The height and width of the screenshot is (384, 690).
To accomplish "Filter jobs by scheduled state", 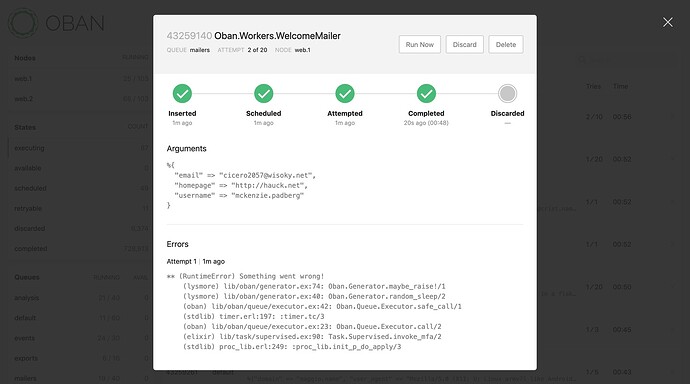I will click(81, 188).
